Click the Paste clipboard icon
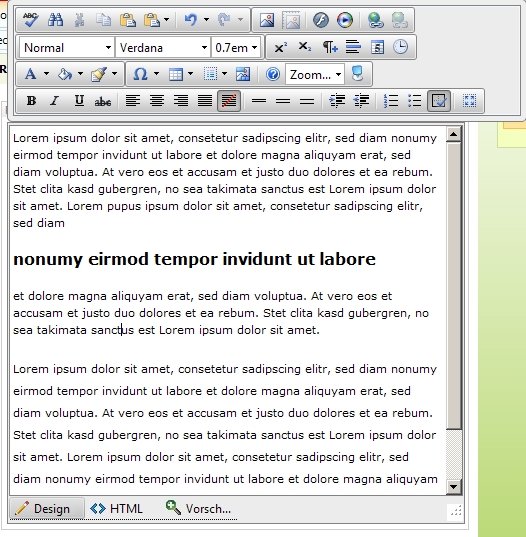 click(127, 20)
